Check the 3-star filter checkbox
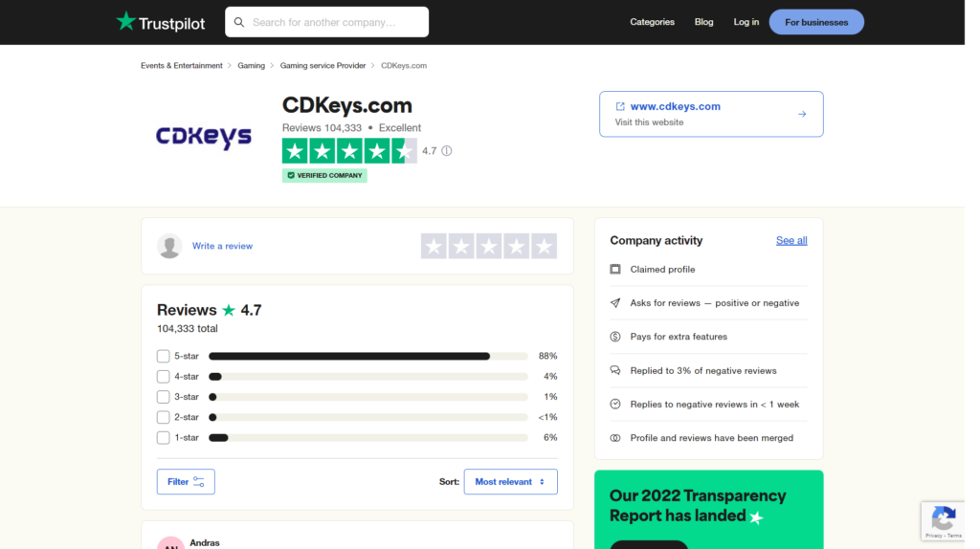Image resolution: width=980 pixels, height=549 pixels. (x=163, y=397)
